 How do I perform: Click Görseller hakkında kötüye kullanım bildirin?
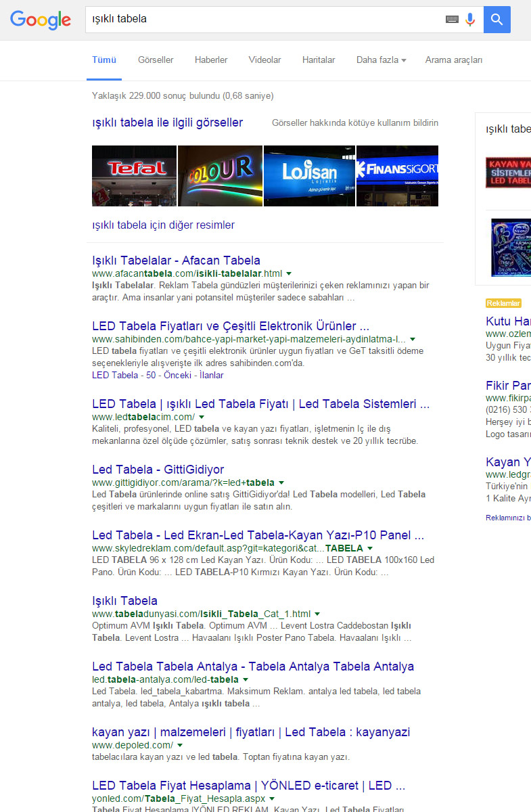point(355,123)
